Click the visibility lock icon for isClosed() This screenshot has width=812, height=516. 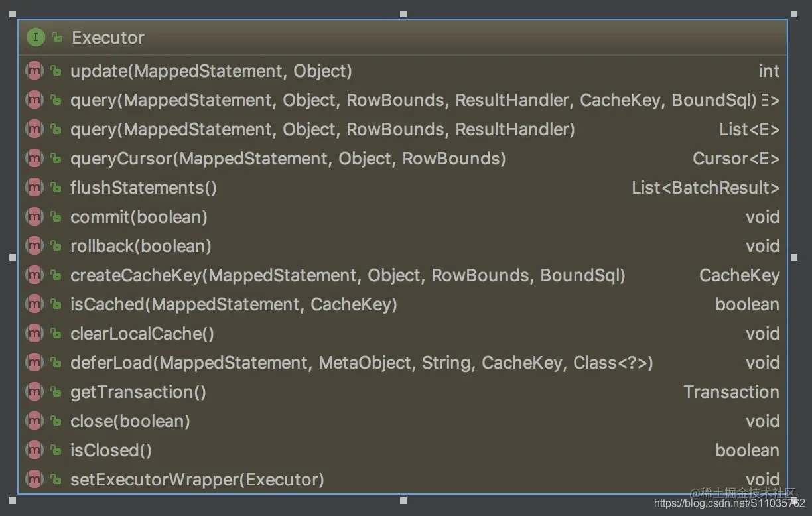(x=56, y=450)
